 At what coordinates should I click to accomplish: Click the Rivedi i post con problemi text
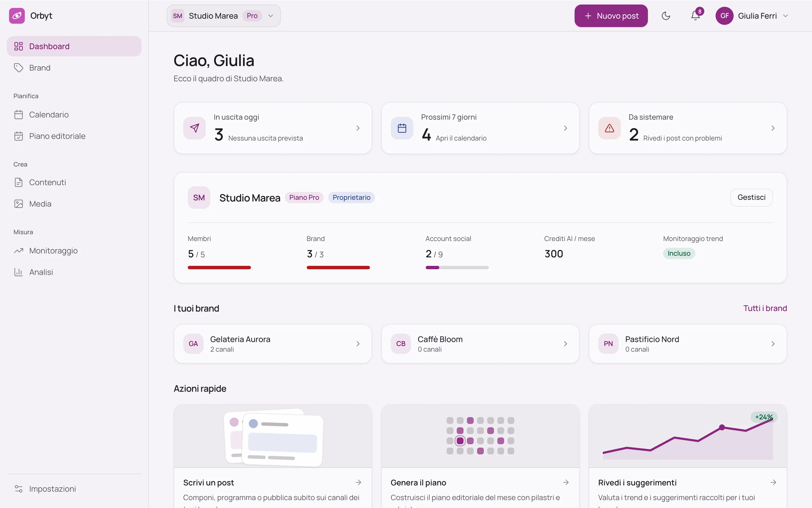(x=682, y=138)
